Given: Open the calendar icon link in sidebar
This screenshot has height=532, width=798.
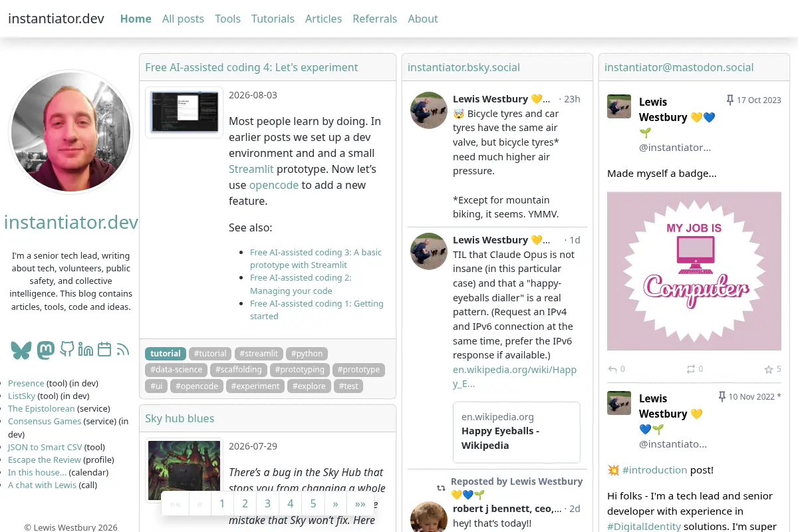Looking at the screenshot, I should [104, 348].
